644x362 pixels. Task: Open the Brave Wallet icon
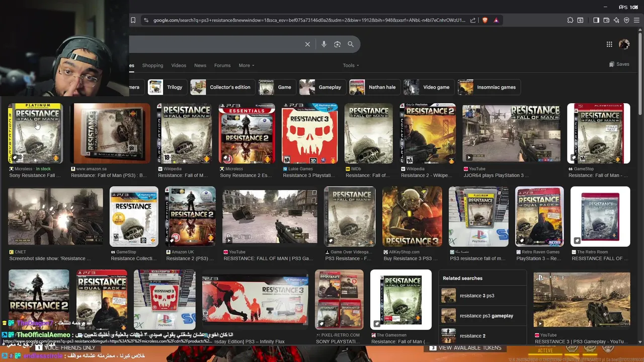606,20
